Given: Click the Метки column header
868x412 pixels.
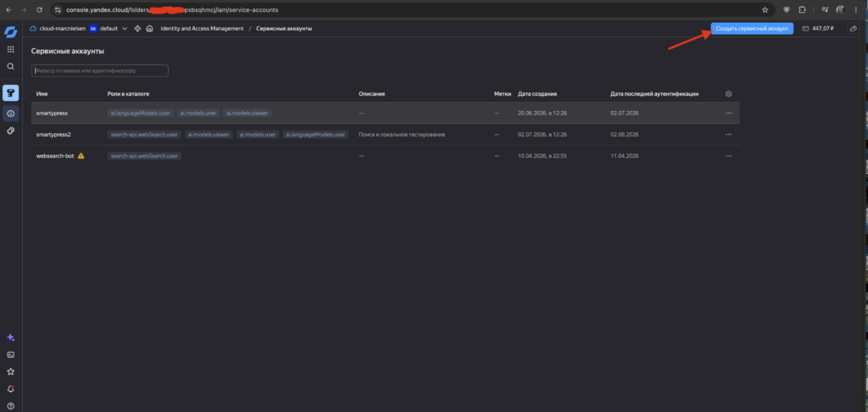Looking at the screenshot, I should pos(503,94).
